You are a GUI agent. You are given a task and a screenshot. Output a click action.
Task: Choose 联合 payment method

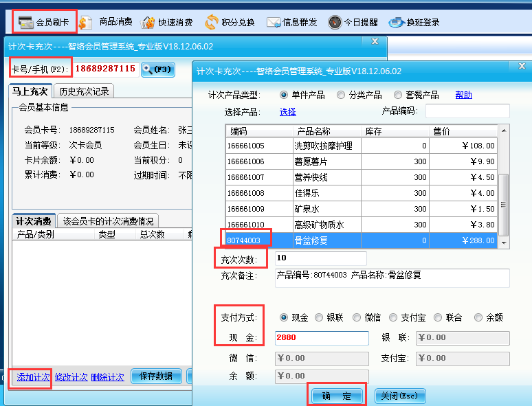pos(438,317)
